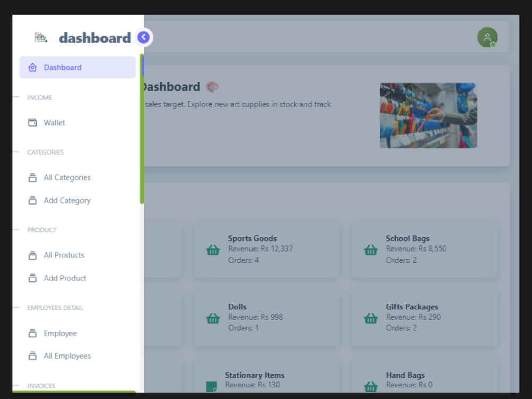Screen dimensions: 532x399
Task: Open the Dolls category card
Action: click(x=267, y=318)
